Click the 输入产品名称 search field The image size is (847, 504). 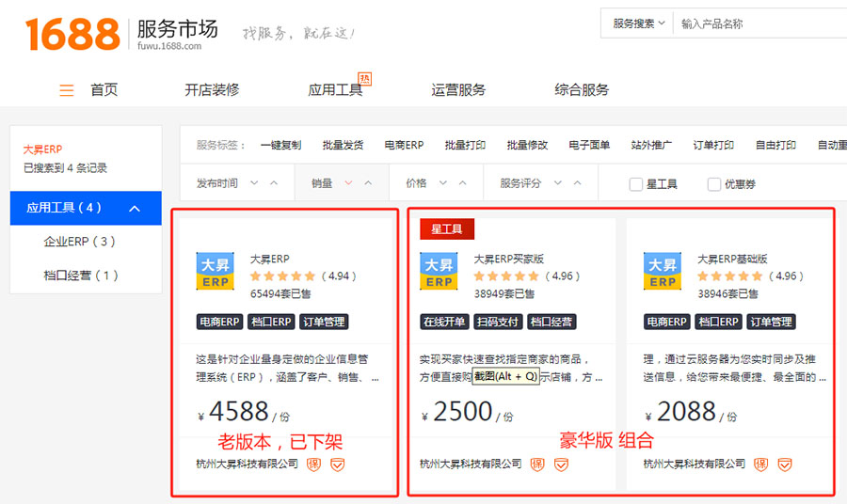[x=760, y=24]
